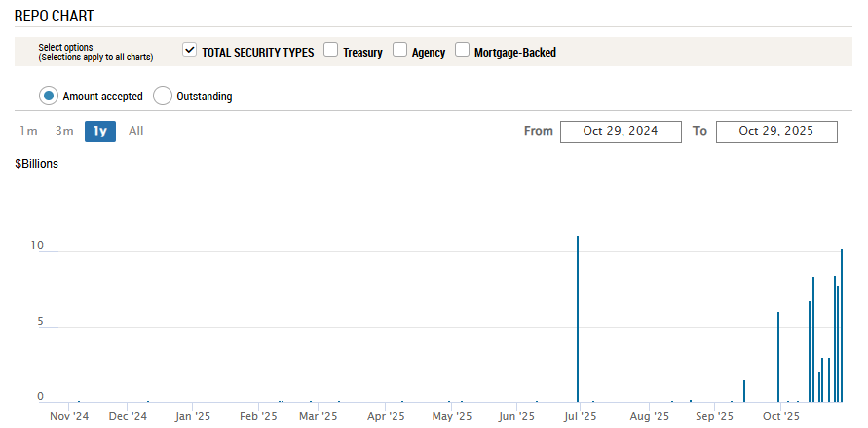Check the Mortgage-Backed option

(x=462, y=51)
